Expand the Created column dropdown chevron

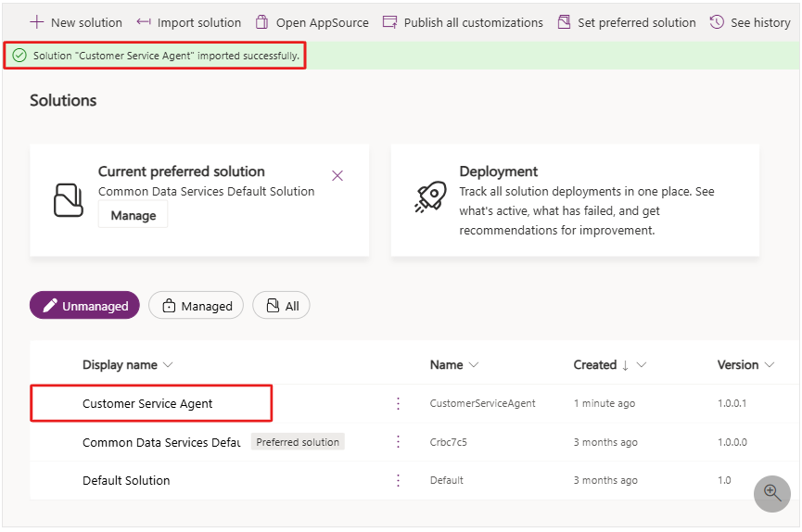click(x=642, y=365)
